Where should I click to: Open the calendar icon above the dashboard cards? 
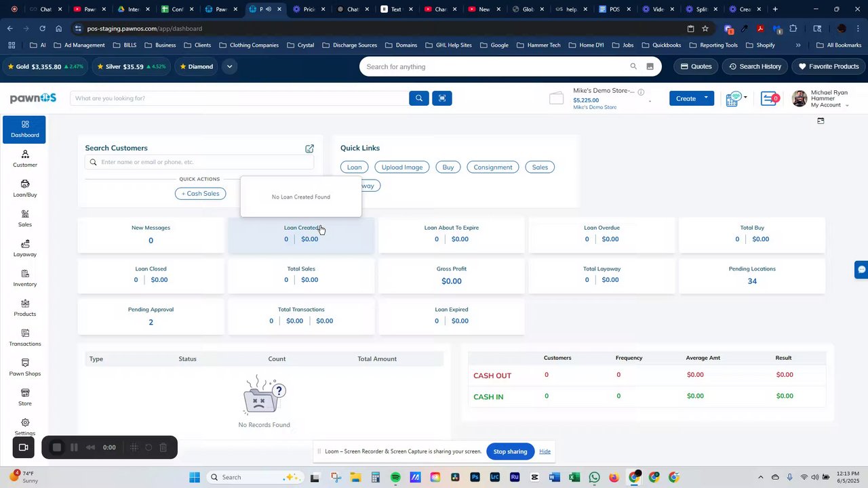pyautogui.click(x=821, y=121)
